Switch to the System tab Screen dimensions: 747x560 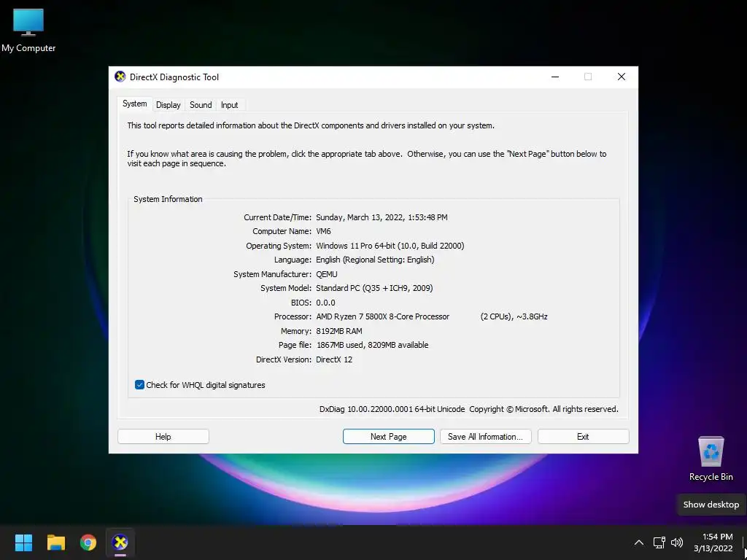(x=134, y=104)
